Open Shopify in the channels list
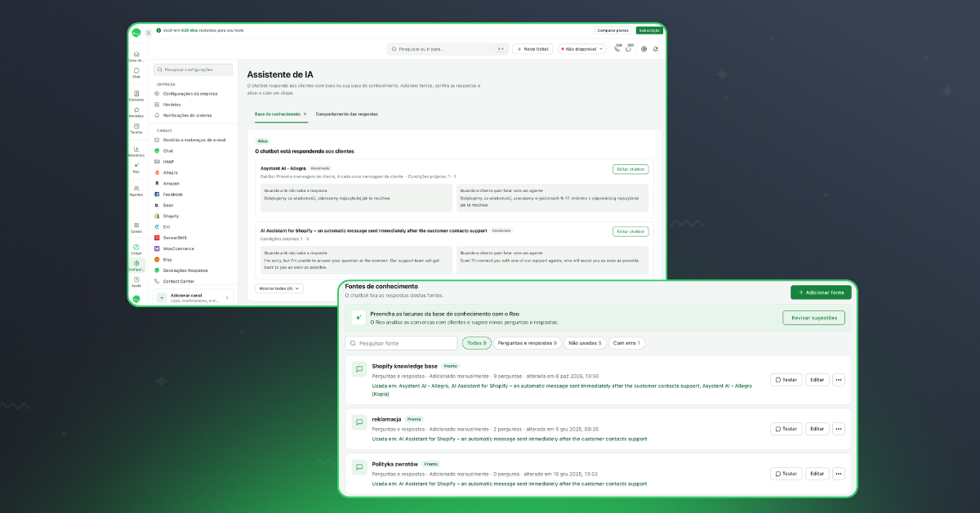The image size is (980, 513). coord(171,216)
